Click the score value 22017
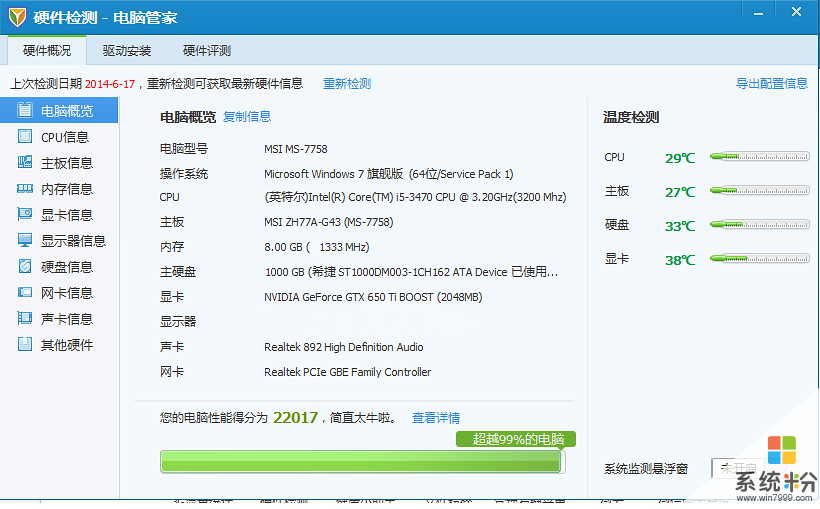 (295, 418)
